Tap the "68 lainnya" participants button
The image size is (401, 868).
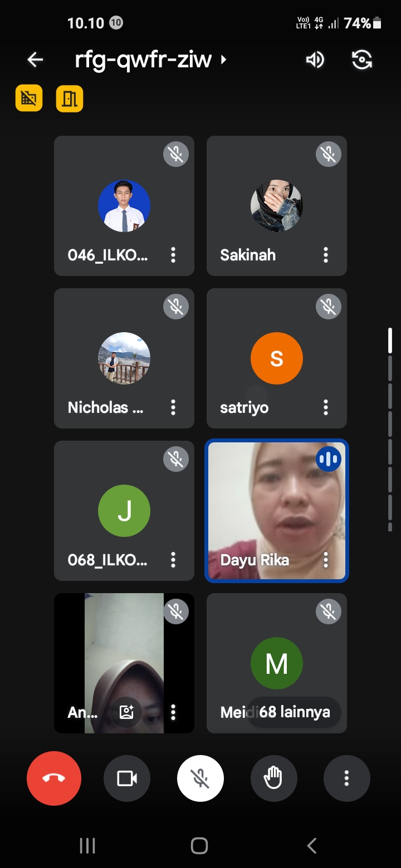coord(295,712)
